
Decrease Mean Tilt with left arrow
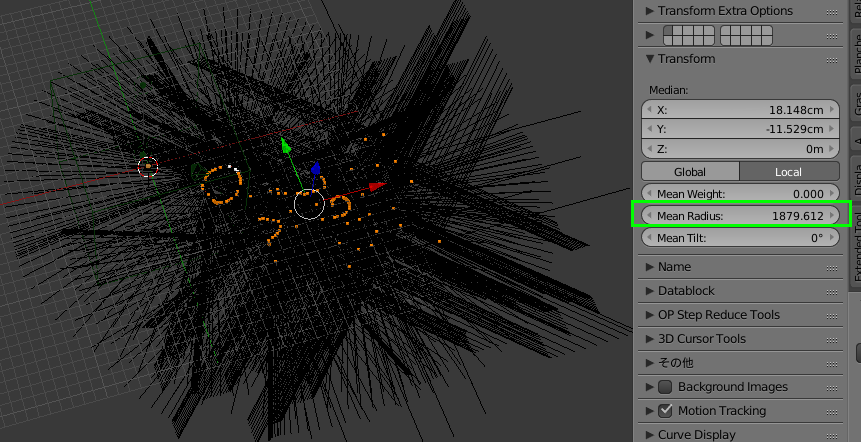[x=650, y=238]
